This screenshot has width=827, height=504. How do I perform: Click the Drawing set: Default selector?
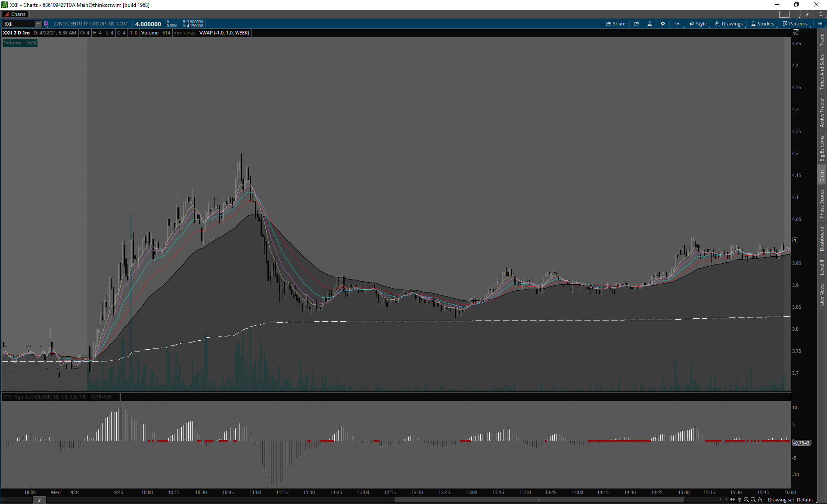(790, 500)
